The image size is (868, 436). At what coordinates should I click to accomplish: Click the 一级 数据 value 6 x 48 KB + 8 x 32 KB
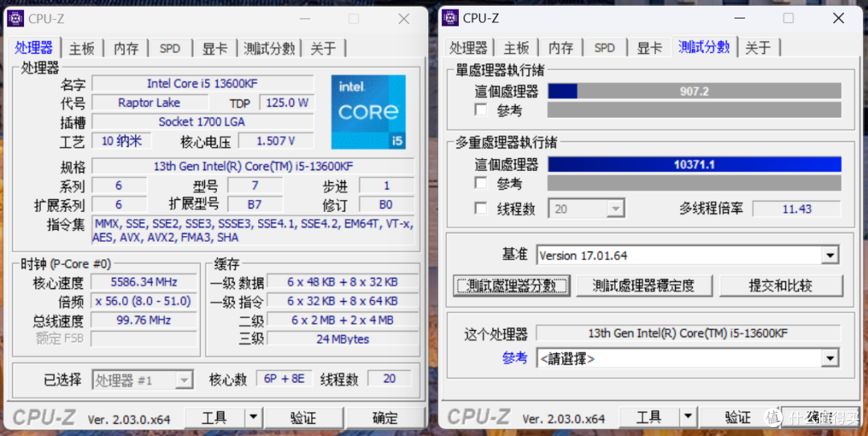[342, 282]
